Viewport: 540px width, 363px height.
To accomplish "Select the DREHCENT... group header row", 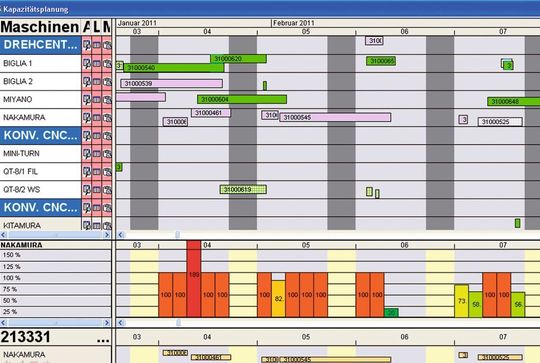I will (x=41, y=45).
